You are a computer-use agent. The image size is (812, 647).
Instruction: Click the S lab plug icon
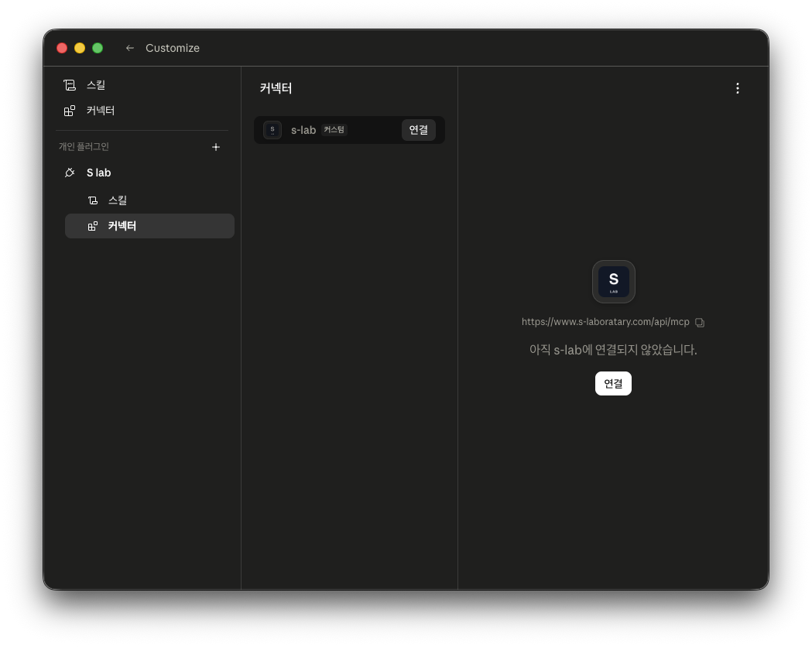[70, 173]
